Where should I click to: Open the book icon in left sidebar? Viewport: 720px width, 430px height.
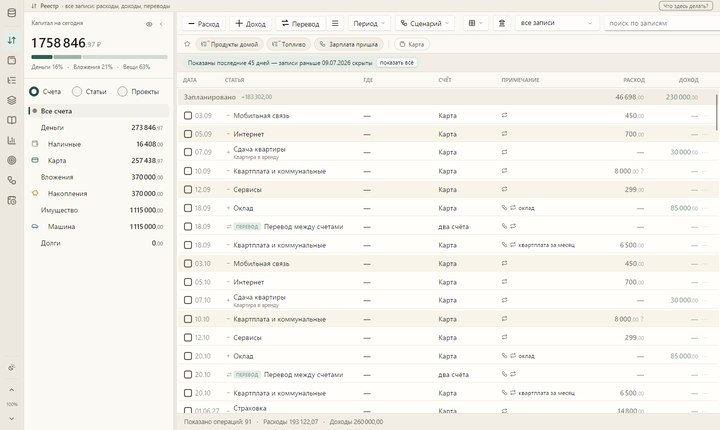12,120
